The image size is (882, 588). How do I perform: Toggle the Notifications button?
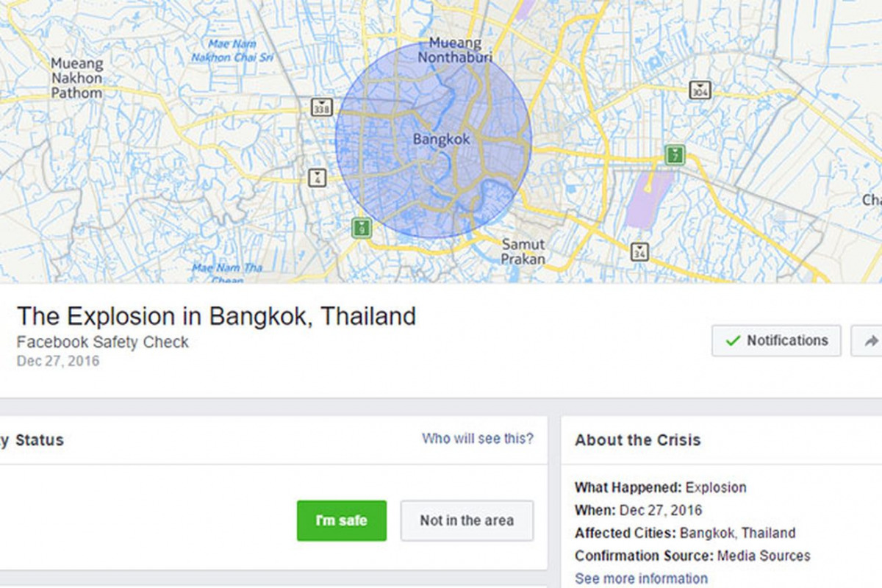(x=776, y=341)
